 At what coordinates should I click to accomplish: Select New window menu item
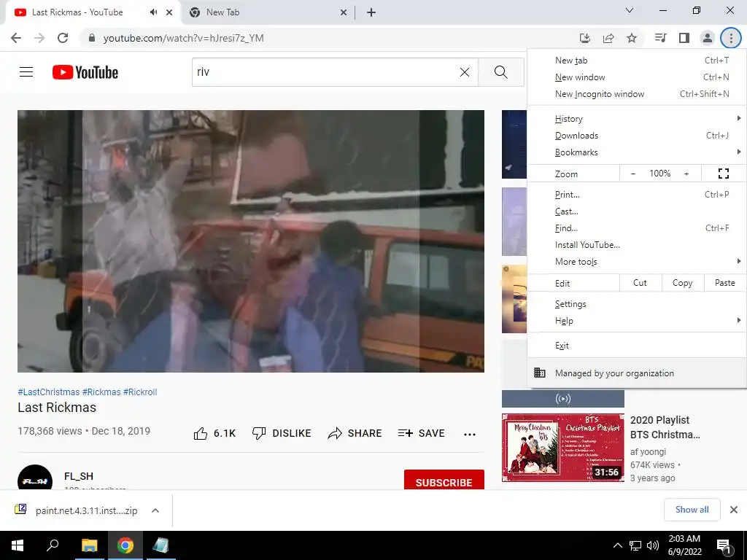637,77
